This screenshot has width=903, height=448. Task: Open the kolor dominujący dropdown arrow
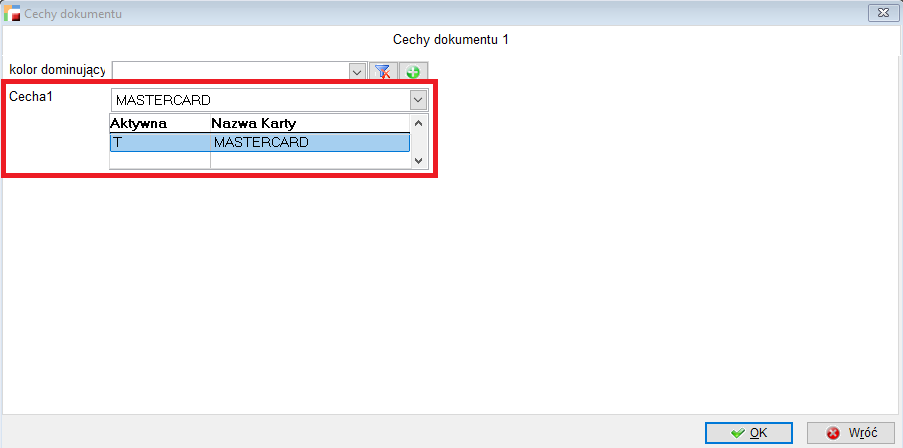357,71
